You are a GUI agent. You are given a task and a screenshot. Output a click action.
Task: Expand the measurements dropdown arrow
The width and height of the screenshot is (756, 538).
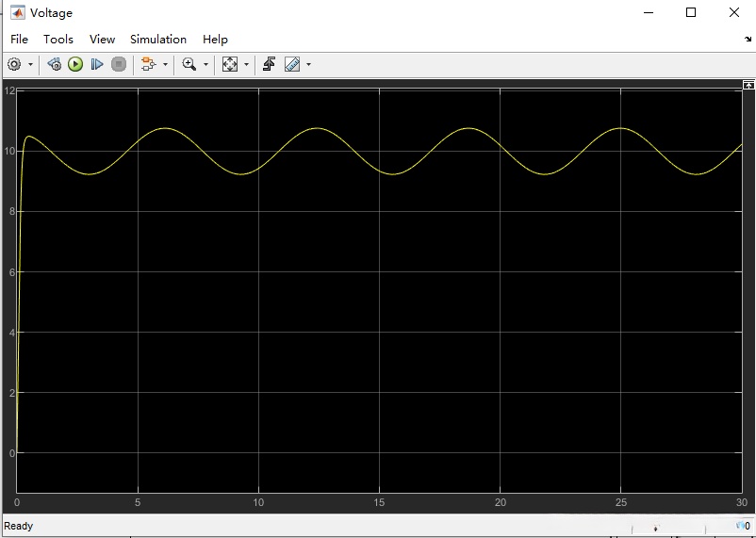click(308, 64)
